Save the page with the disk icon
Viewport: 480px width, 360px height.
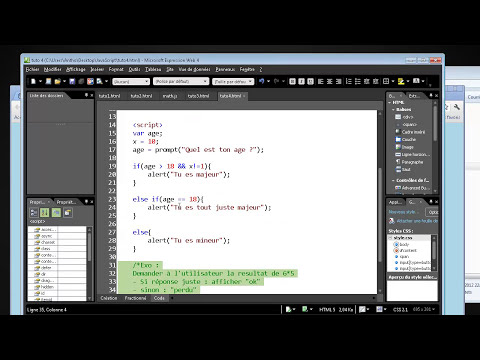tap(72, 81)
